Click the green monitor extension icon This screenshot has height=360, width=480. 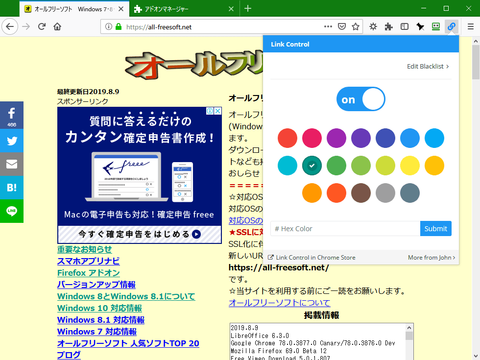(436, 27)
